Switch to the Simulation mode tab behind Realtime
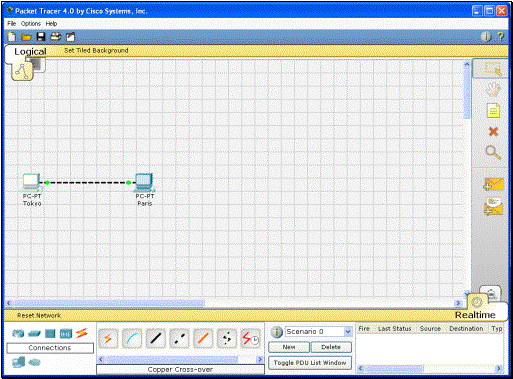The image size is (513, 379). pyautogui.click(x=491, y=292)
